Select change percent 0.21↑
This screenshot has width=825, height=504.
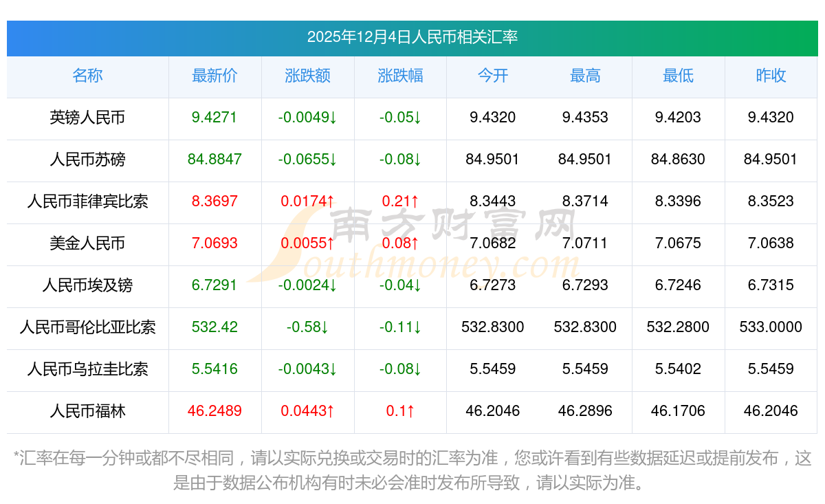point(400,201)
